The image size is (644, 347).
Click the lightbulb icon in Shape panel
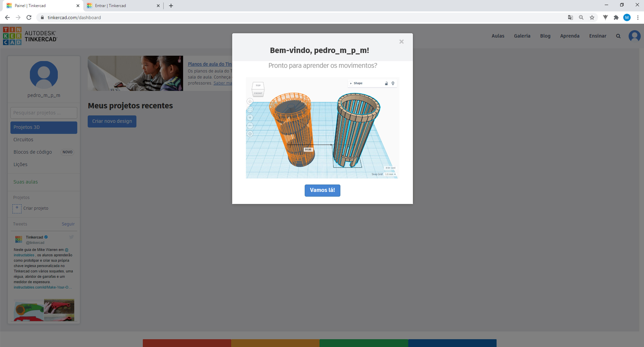click(393, 83)
